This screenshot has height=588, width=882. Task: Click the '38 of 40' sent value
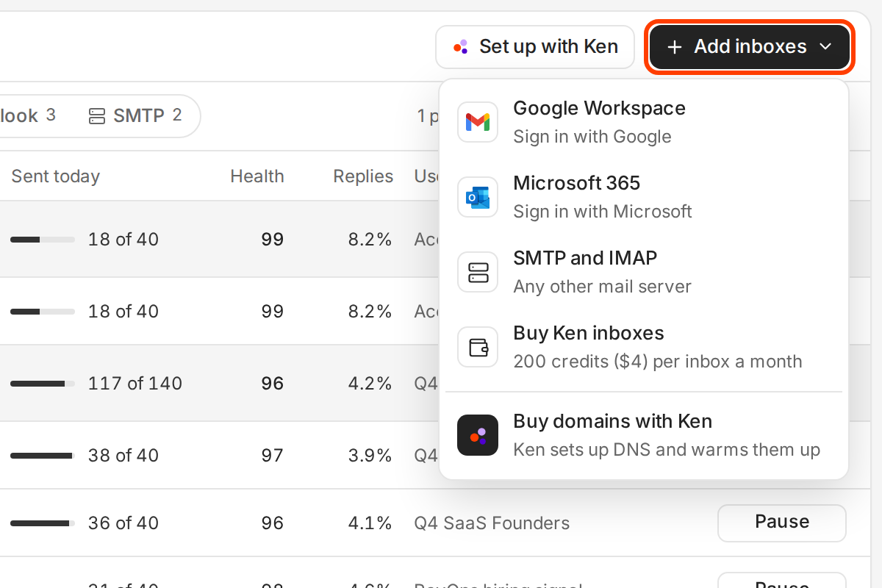(x=123, y=456)
